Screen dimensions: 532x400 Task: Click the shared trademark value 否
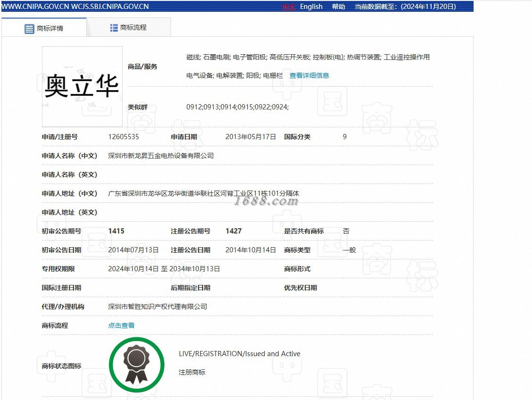pos(346,231)
